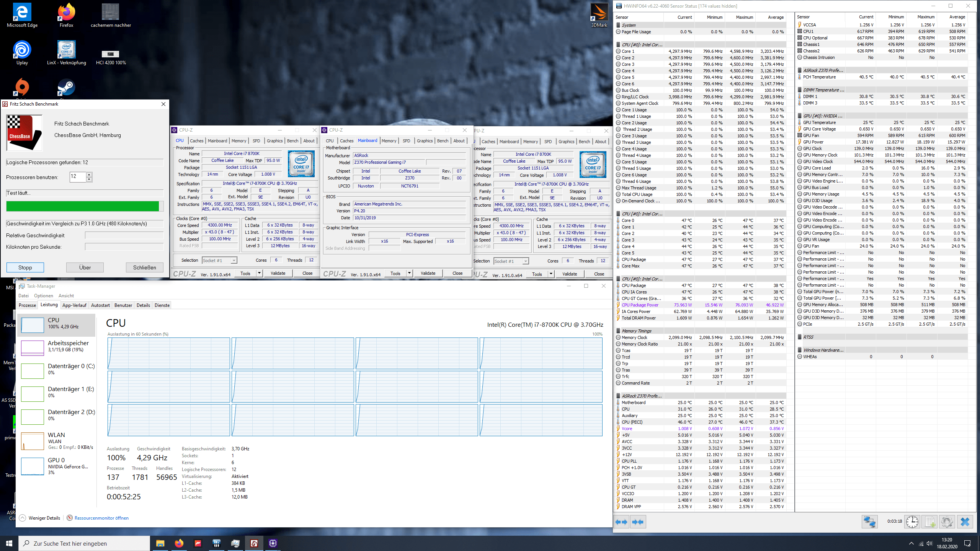
Task: Stop the Fritz benchmark with Stopp
Action: click(25, 267)
